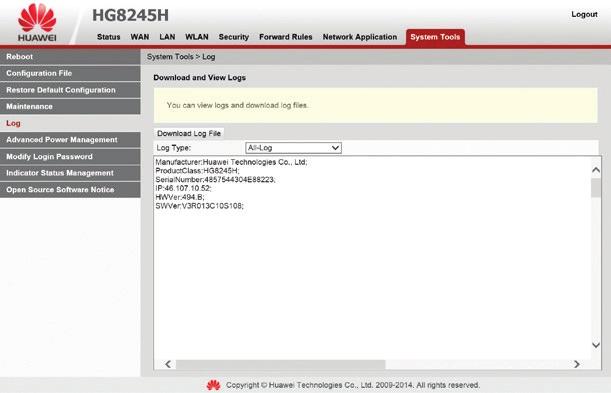Select Restore Default Configuration
Screen dimensions: 611x393
coord(70,90)
